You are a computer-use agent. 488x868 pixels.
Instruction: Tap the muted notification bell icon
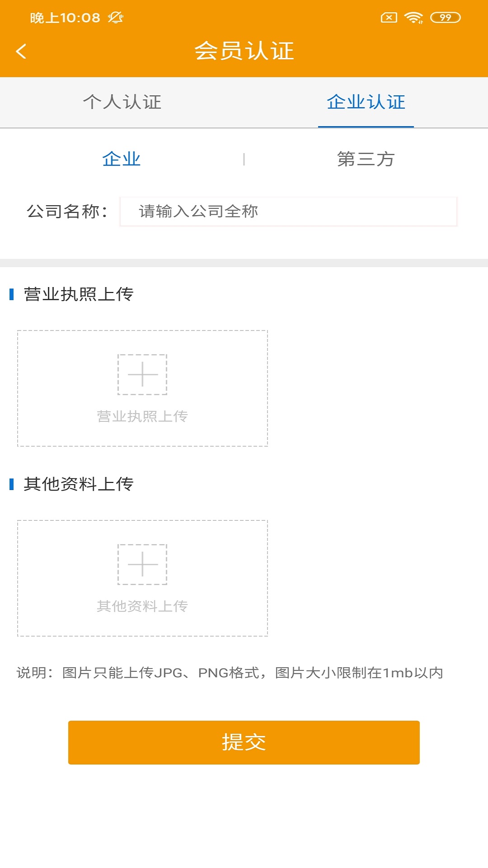(116, 18)
